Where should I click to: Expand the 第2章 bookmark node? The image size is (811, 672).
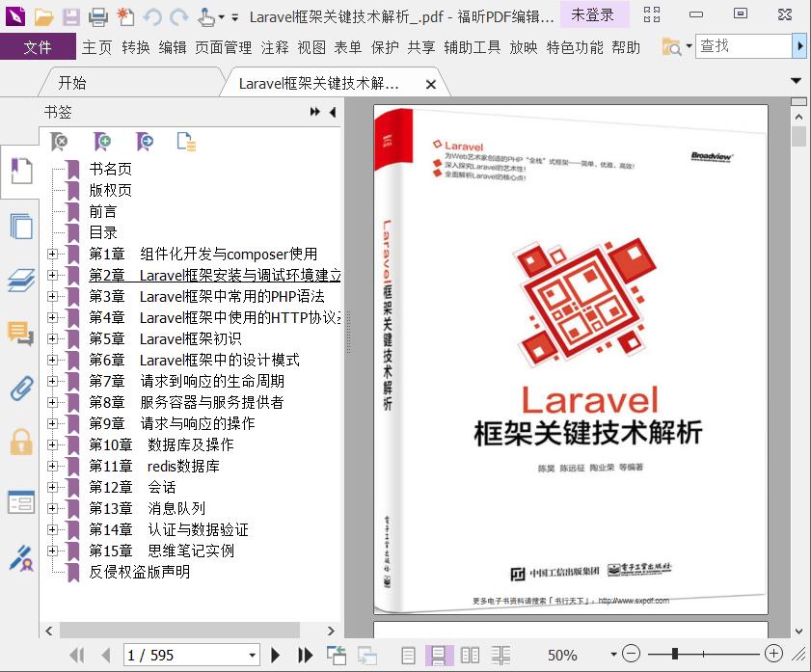[x=52, y=275]
